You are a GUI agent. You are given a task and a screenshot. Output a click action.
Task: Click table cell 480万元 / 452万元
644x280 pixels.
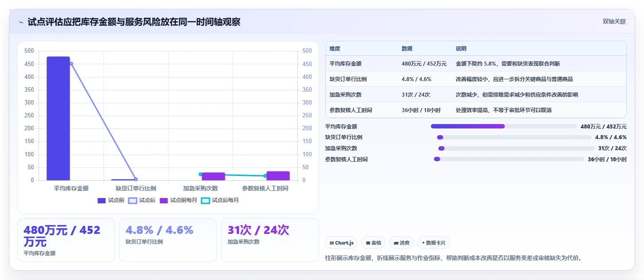tap(424, 64)
